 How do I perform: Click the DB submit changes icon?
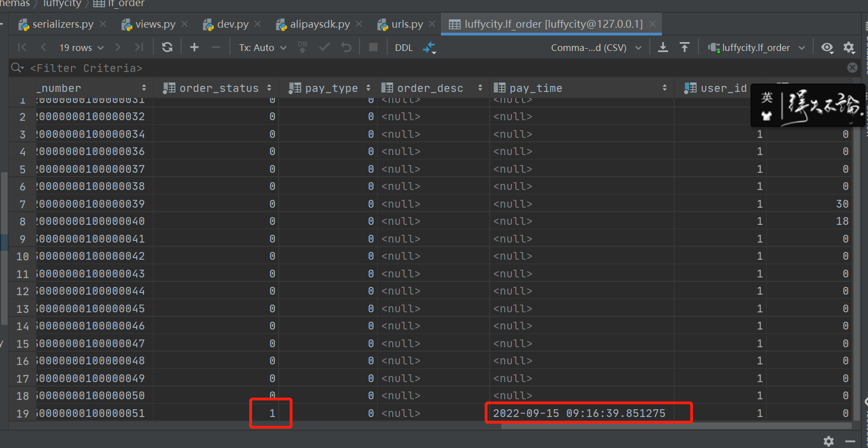click(x=302, y=47)
